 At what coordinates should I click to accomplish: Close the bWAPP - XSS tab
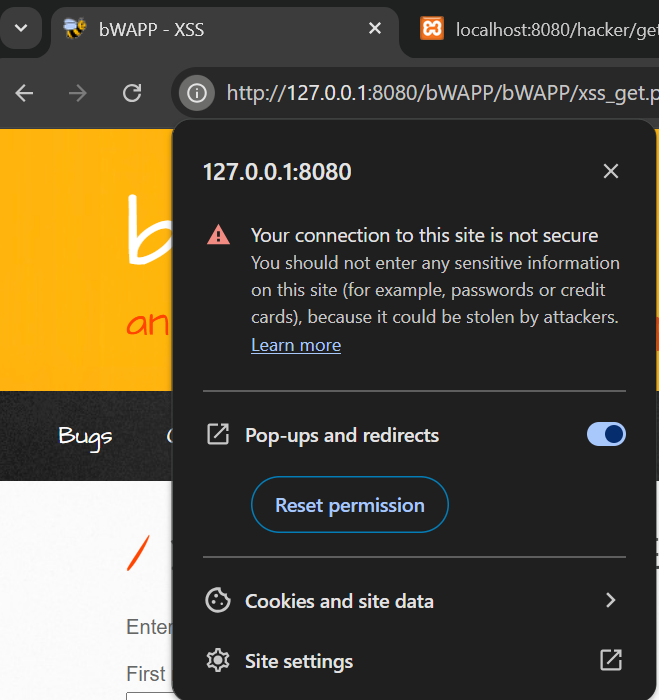(x=375, y=29)
